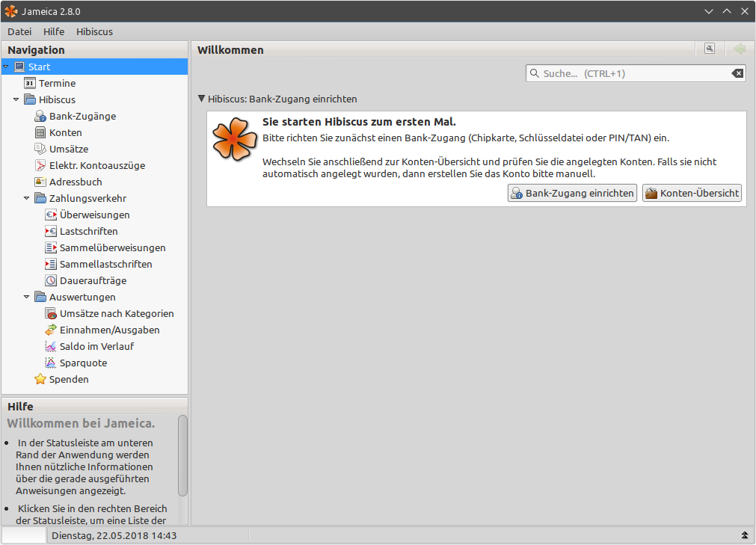756x545 pixels.
Task: Click the Bank-Zugänge icon in tree
Action: 40,116
